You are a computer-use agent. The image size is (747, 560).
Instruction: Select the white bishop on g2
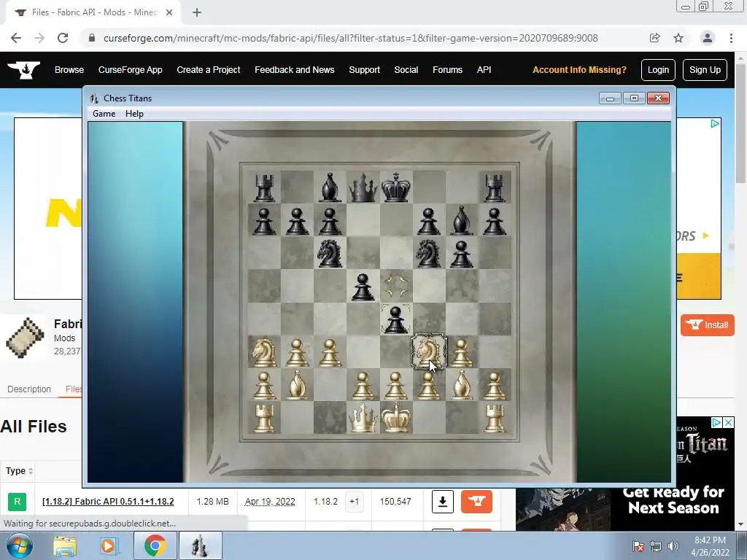coord(462,385)
